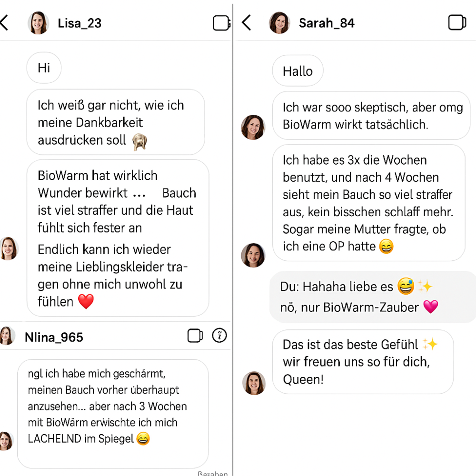Open Sarah_84 header profile picture
Image resolution: width=476 pixels, height=476 pixels.
coord(279,23)
